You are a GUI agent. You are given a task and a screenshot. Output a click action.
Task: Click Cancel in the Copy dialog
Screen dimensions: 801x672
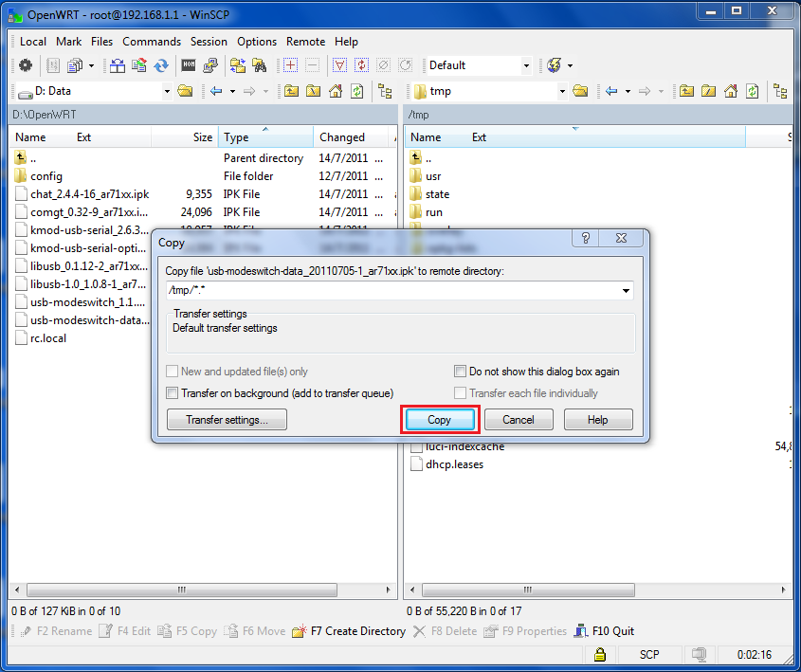pyautogui.click(x=519, y=420)
